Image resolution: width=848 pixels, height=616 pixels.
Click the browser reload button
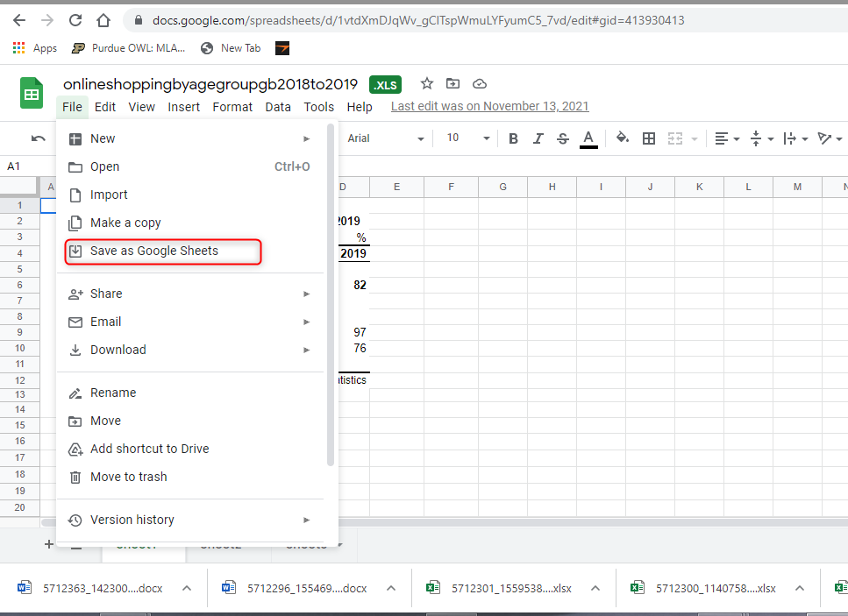tap(75, 20)
